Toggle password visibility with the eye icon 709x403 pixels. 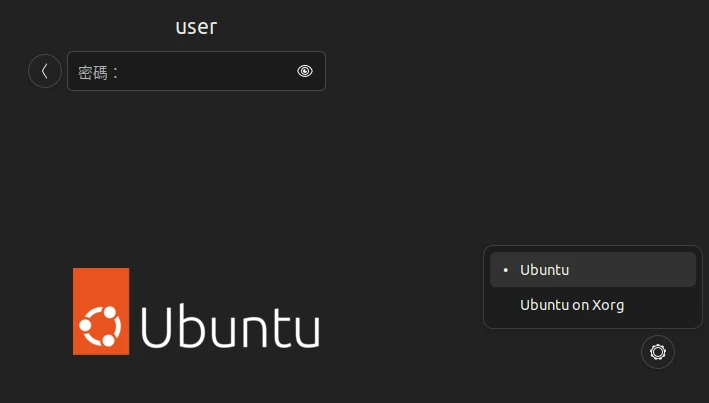pyautogui.click(x=305, y=71)
